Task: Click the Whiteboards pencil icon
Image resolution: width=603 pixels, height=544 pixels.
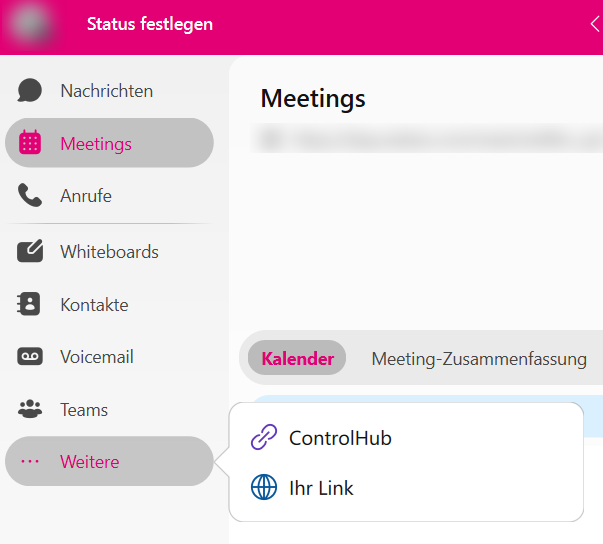Action: [x=30, y=252]
